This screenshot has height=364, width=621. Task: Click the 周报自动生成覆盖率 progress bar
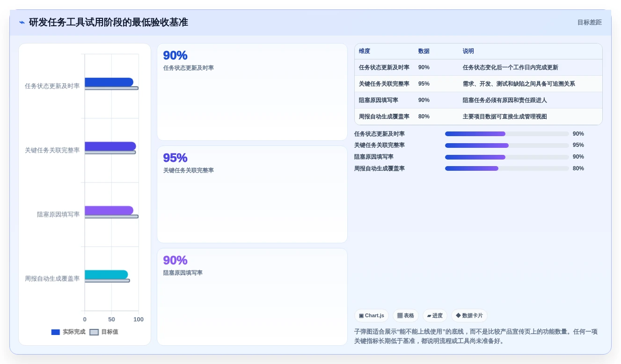507,168
